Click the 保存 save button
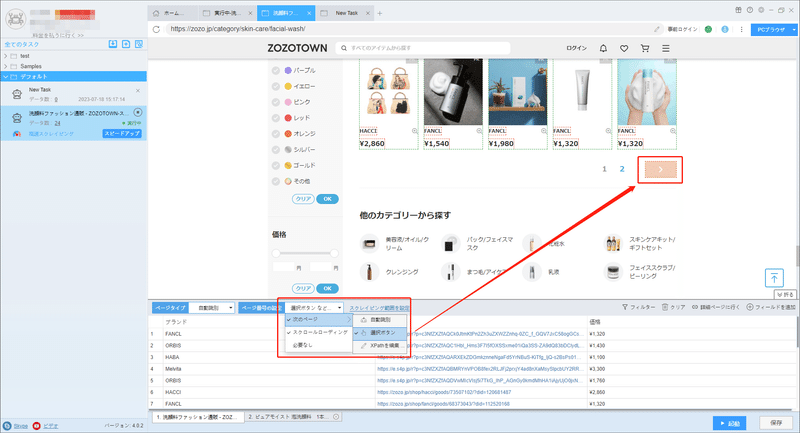The width and height of the screenshot is (800, 433). (x=776, y=423)
